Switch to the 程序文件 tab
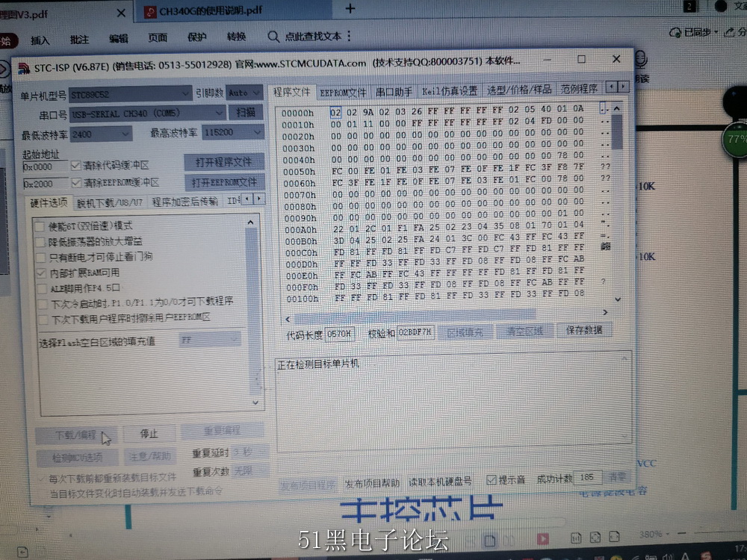Image resolution: width=747 pixels, height=560 pixels. [291, 92]
